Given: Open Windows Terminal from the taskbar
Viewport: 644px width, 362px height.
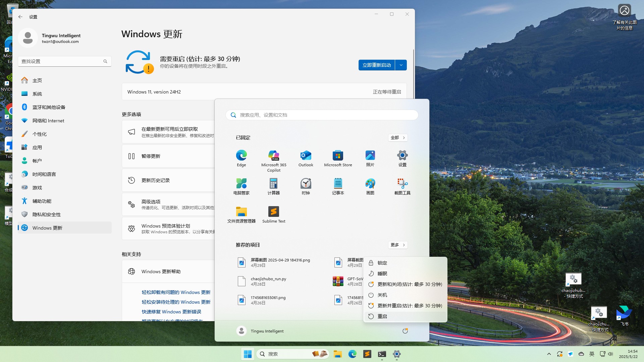Looking at the screenshot, I should coord(382,354).
